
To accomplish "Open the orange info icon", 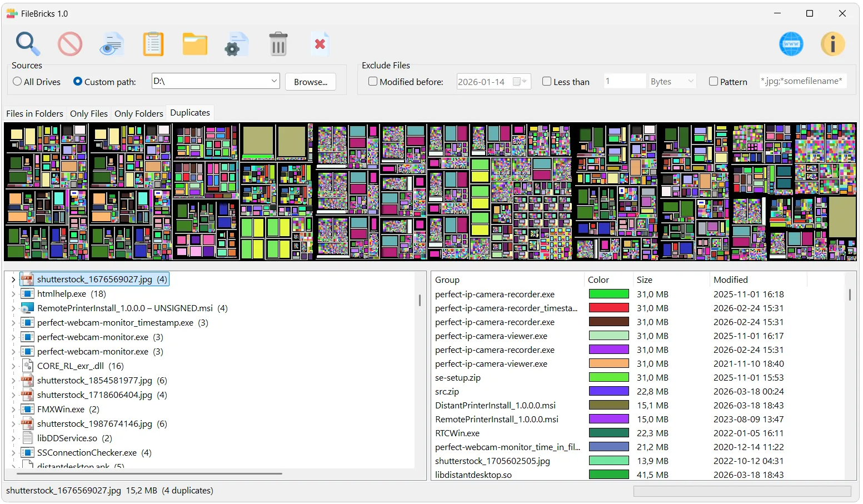I will tap(833, 44).
